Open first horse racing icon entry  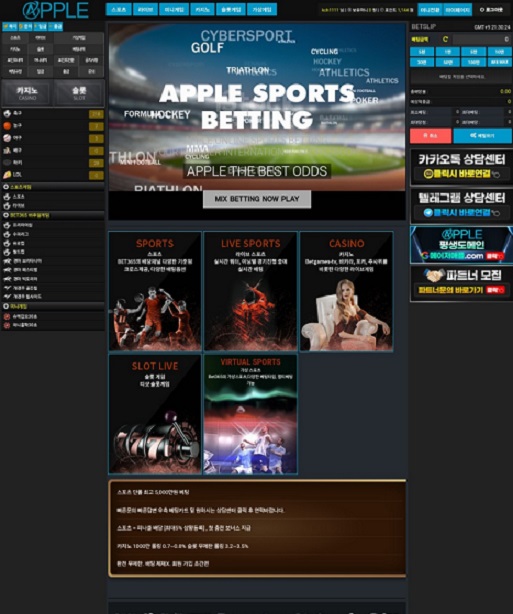pyautogui.click(x=7, y=261)
